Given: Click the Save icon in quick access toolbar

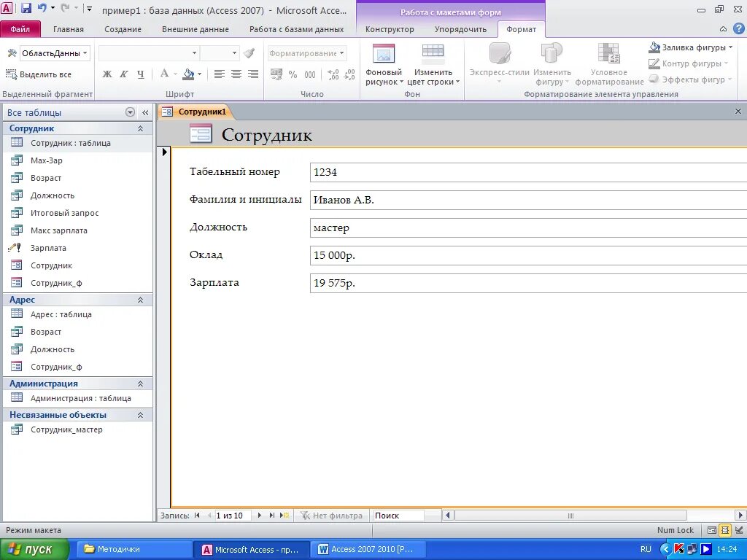Looking at the screenshot, I should click(26, 8).
